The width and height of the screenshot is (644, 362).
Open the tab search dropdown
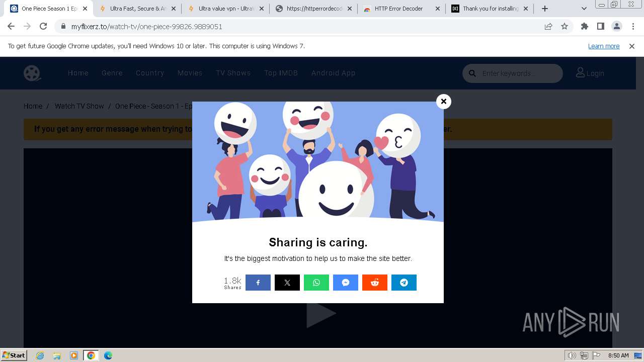(584, 9)
